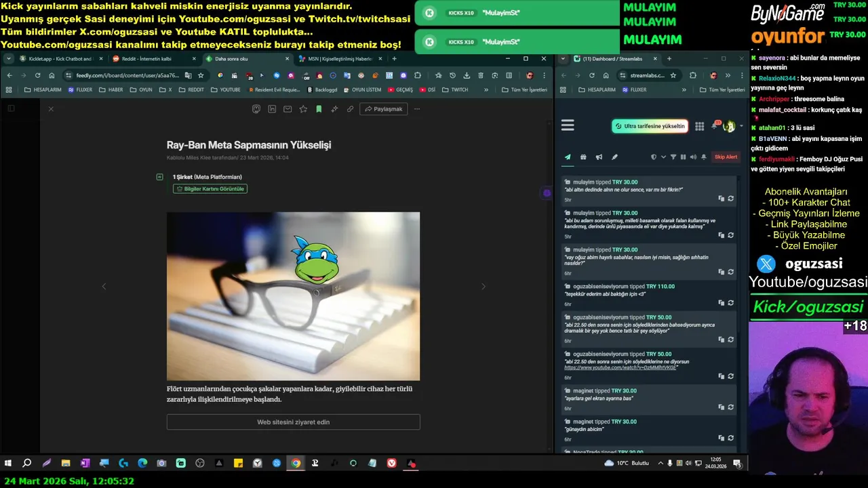Open the youtube.com link in tip message

pos(620,367)
